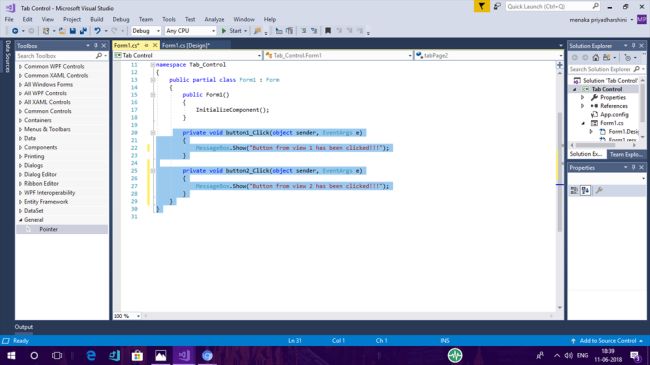Screen dimensions: 650x365
Task: Click the Start debugging button
Action: (233, 31)
